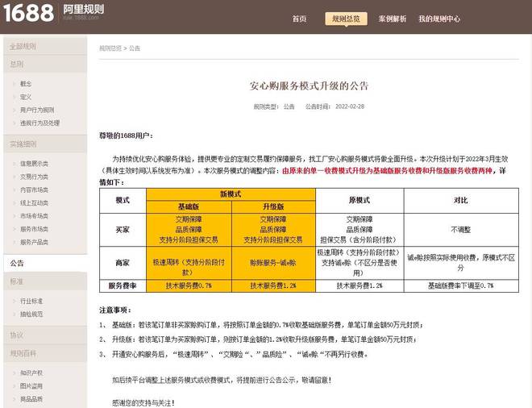Click the 基础版 sub-header cell
532x408 pixels.
point(189,206)
